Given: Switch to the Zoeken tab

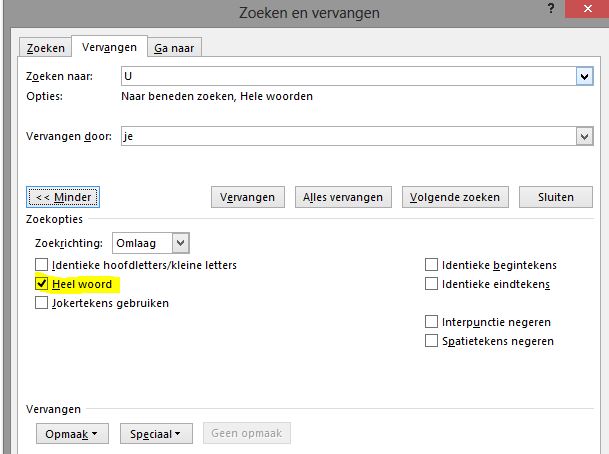Looking at the screenshot, I should (45, 48).
